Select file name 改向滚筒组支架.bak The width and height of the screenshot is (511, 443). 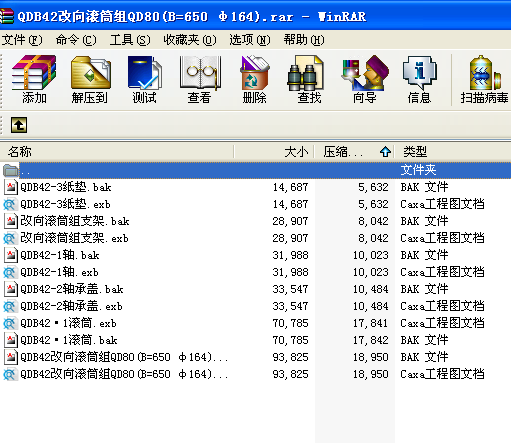point(75,221)
